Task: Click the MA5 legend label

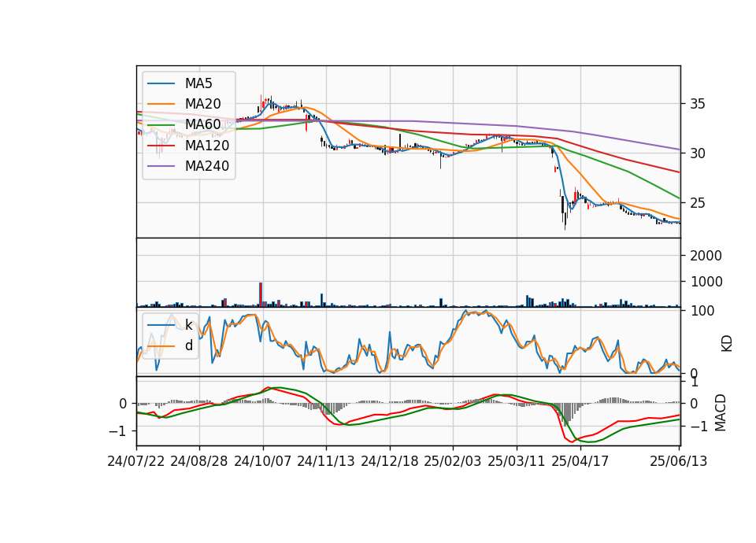Action: tap(198, 83)
